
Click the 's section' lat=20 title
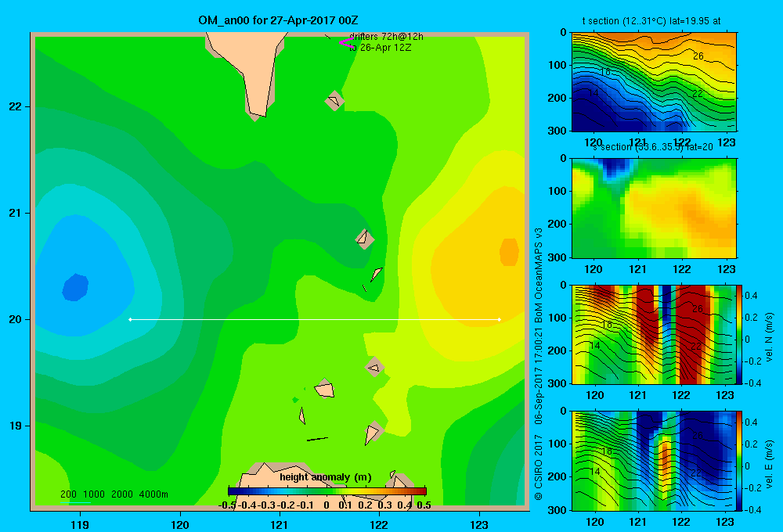click(653, 147)
